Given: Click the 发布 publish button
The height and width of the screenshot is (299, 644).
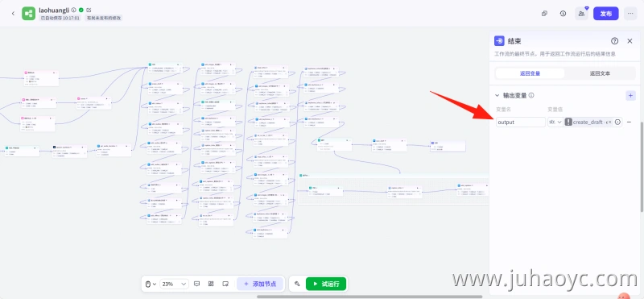Looking at the screenshot, I should (x=606, y=14).
